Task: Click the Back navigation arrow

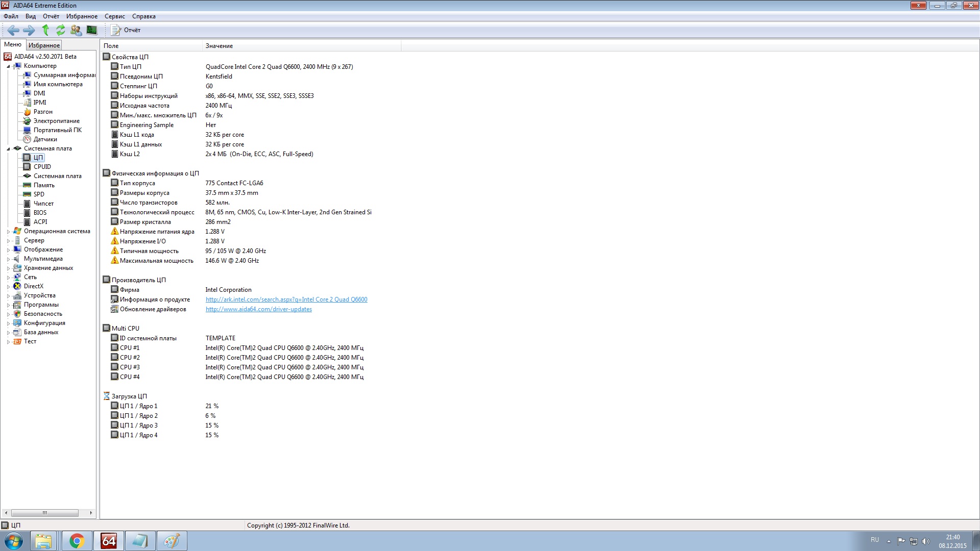Action: click(13, 30)
